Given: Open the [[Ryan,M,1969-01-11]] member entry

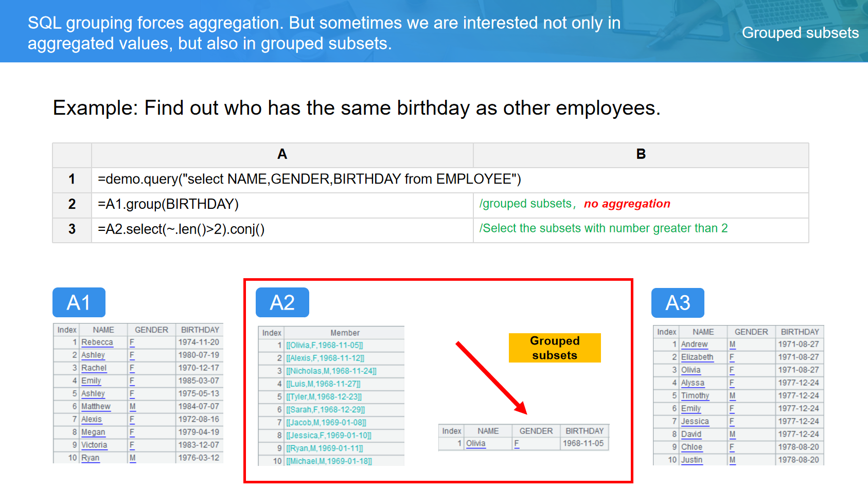Looking at the screenshot, I should pos(325,448).
